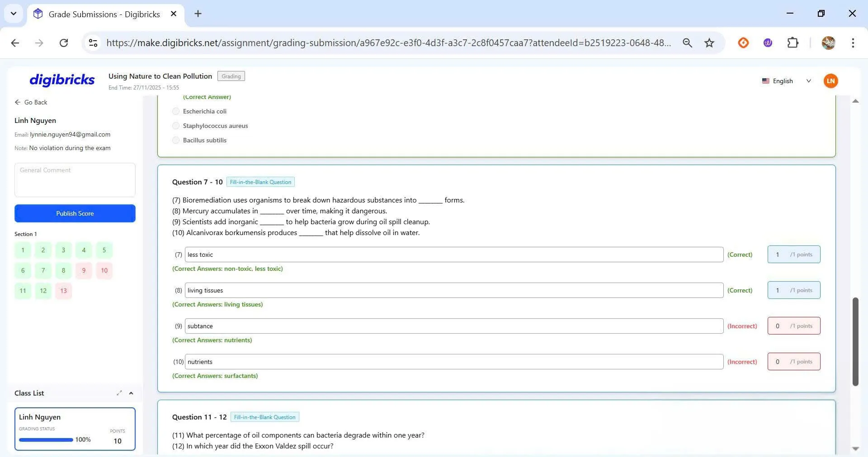
Task: Click the Publish Score button
Action: pyautogui.click(x=75, y=213)
